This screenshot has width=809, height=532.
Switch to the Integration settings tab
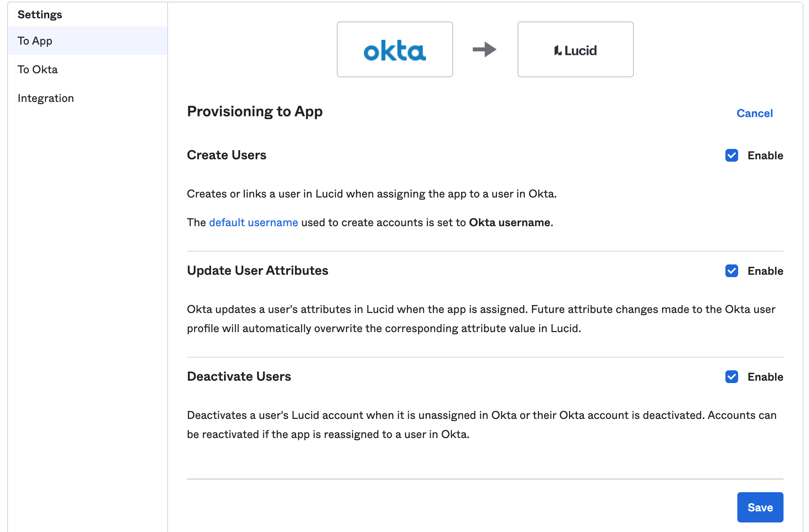click(x=88, y=98)
